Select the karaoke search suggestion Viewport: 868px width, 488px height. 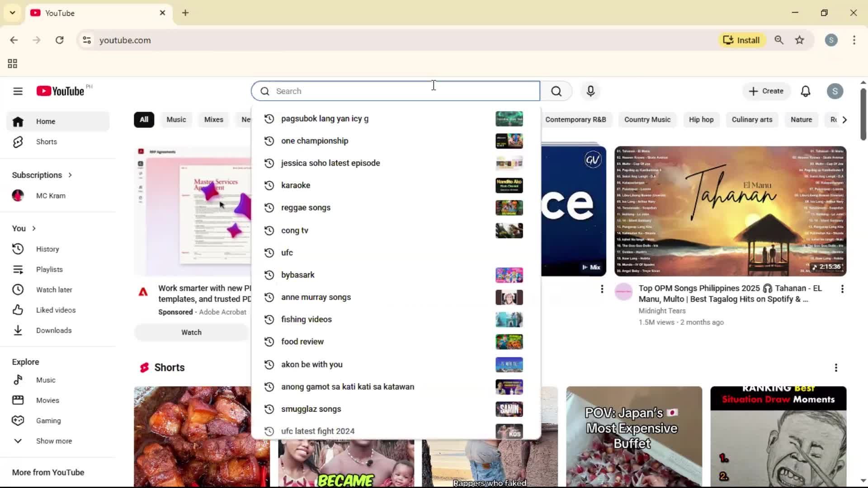[296, 185]
